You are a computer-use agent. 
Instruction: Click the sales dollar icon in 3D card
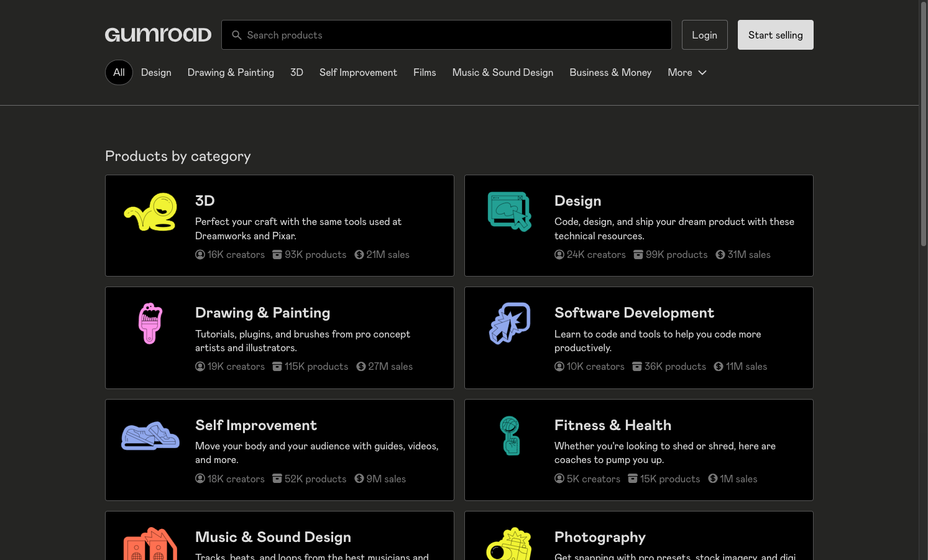click(x=359, y=255)
